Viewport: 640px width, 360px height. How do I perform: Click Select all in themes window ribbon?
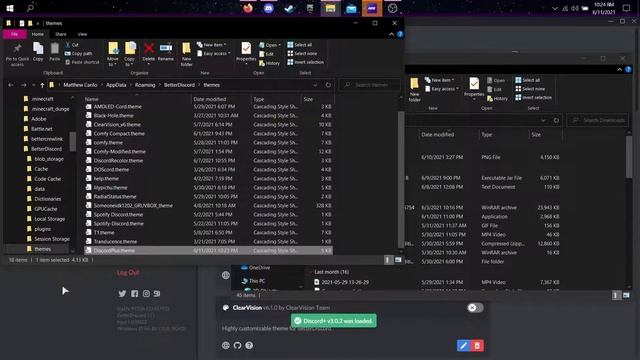[x=300, y=44]
